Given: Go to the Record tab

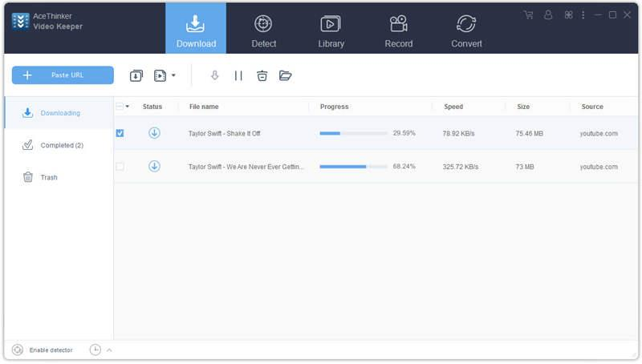Looking at the screenshot, I should pyautogui.click(x=398, y=31).
